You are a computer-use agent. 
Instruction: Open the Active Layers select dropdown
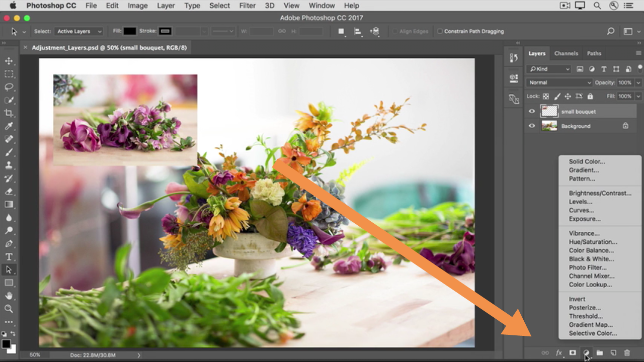(79, 31)
